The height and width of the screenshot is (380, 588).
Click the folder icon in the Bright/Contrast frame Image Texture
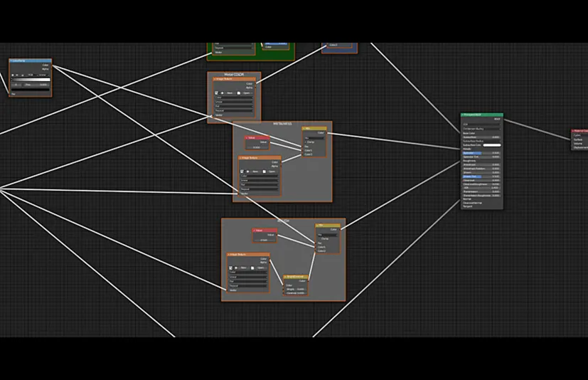pos(252,268)
